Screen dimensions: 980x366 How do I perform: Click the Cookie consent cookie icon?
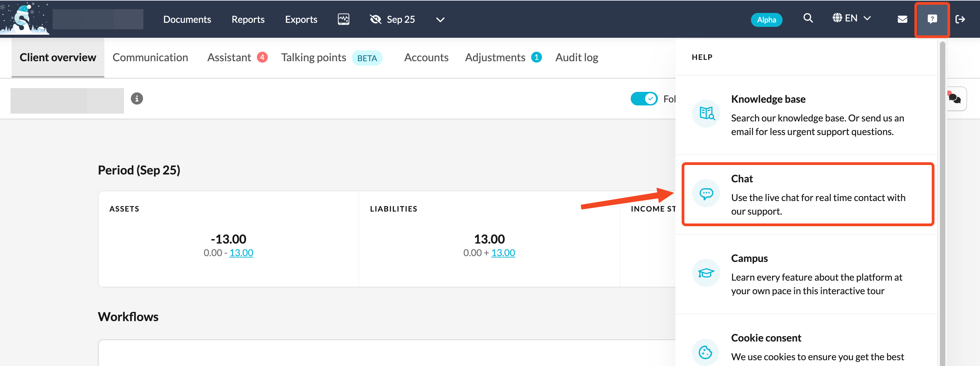706,352
